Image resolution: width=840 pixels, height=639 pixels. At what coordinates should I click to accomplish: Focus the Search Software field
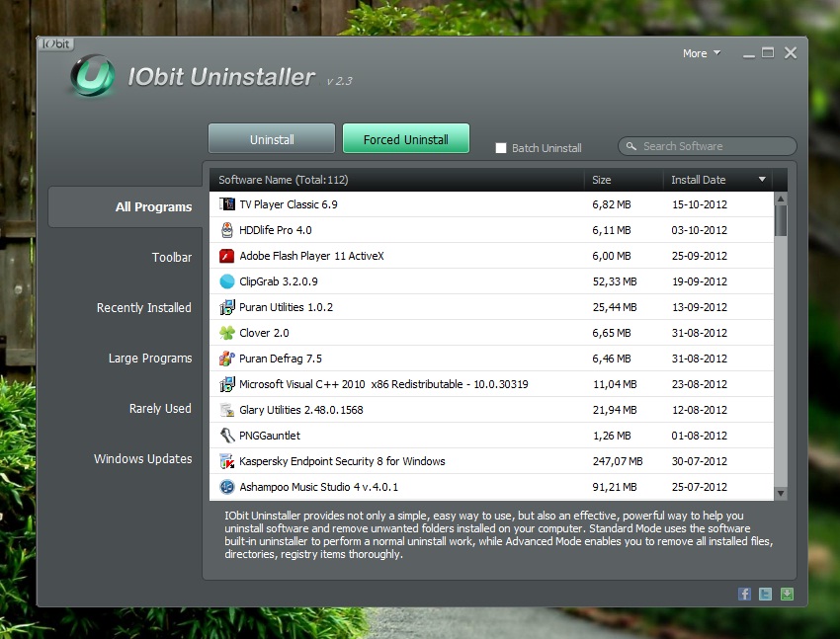click(708, 146)
